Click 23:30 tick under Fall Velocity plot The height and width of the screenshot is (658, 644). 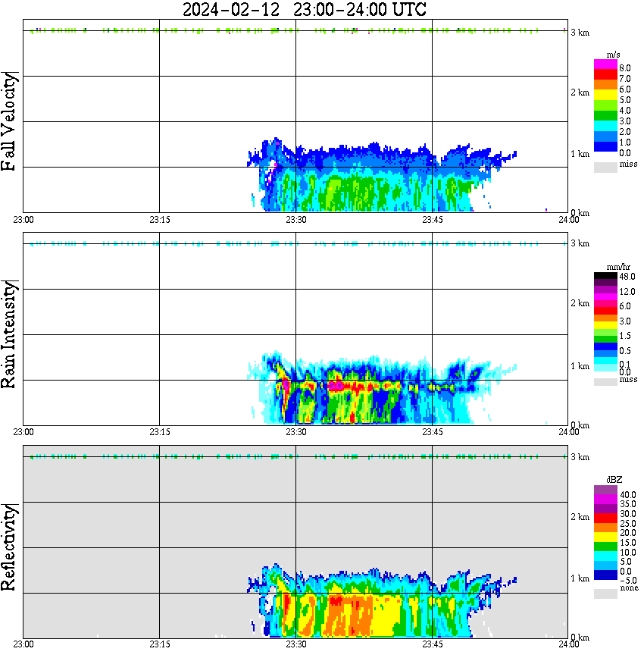click(x=296, y=220)
